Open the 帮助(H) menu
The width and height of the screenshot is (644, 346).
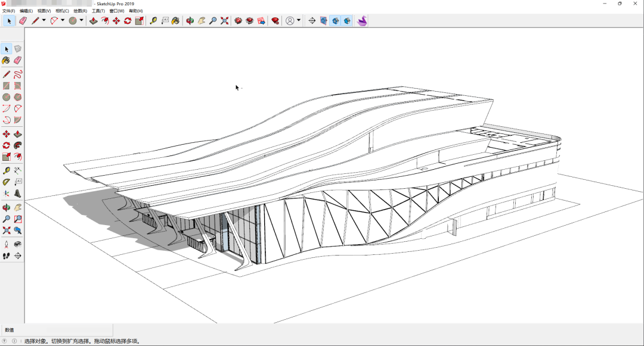(x=135, y=11)
